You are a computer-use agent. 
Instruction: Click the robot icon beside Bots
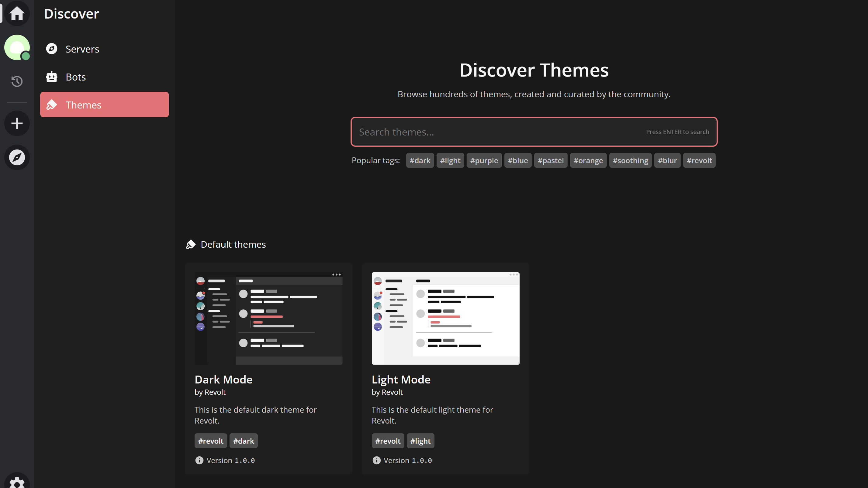(52, 77)
